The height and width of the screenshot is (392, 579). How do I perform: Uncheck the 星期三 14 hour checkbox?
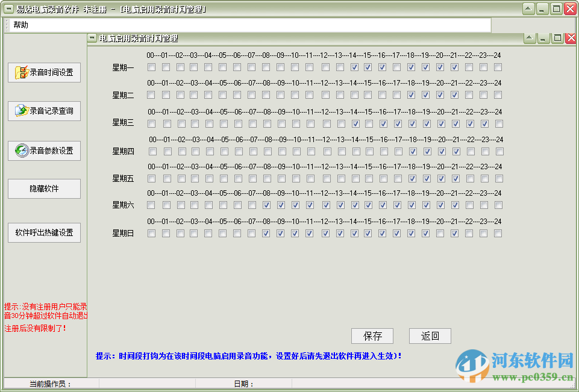click(355, 123)
